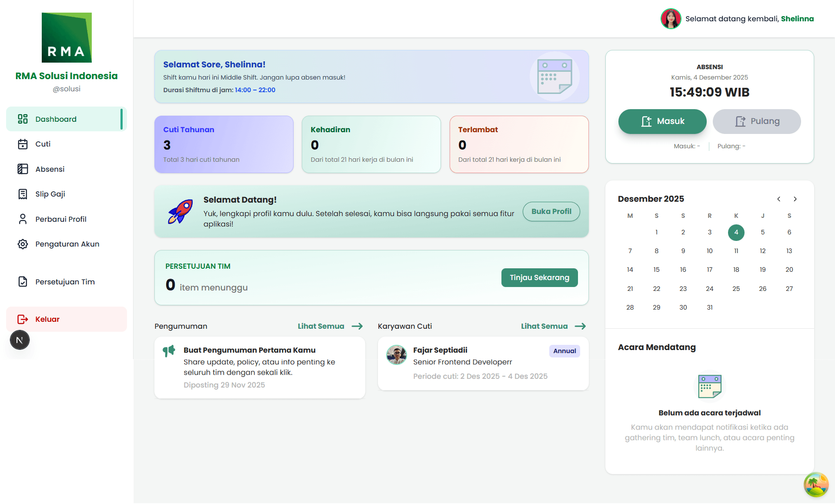Open the Cuti sidebar icon
The image size is (835, 504).
23,144
